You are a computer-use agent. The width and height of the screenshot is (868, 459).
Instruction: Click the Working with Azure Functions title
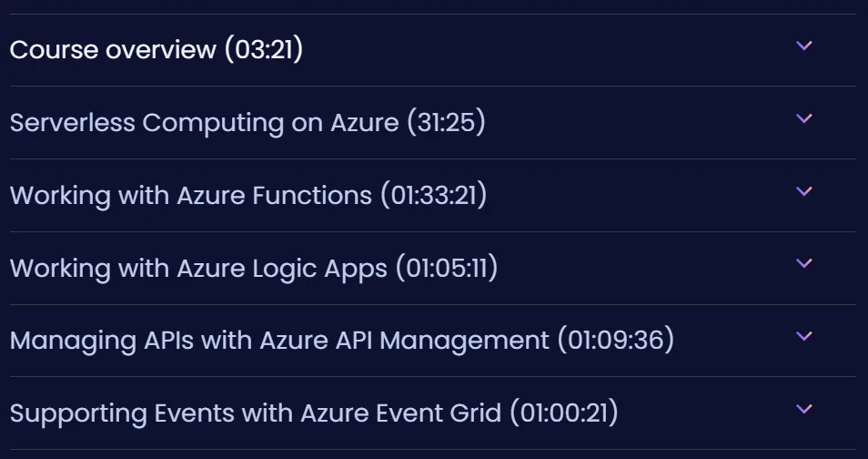click(x=191, y=195)
